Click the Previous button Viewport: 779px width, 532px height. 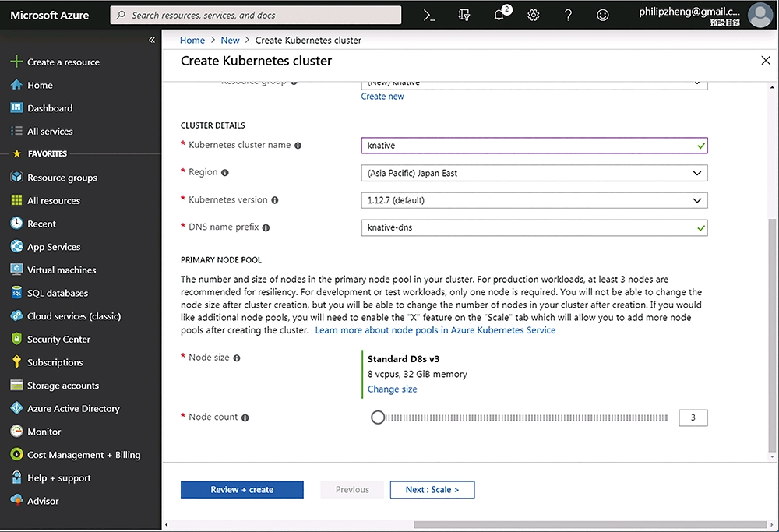(352, 489)
